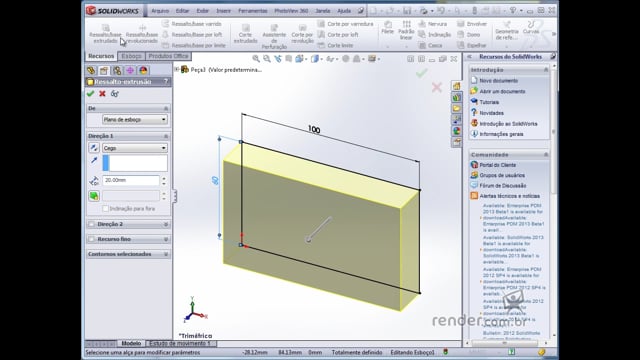Select the Corte por revolução tool

coord(302,34)
